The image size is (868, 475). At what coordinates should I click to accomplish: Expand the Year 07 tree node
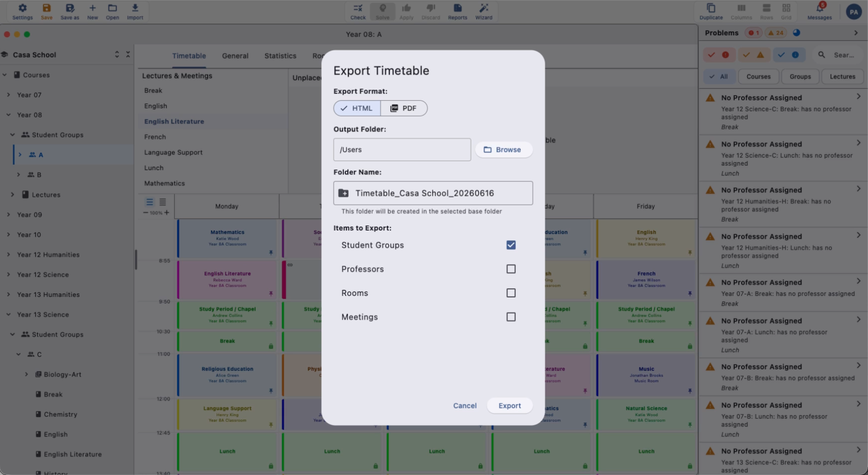(8, 95)
